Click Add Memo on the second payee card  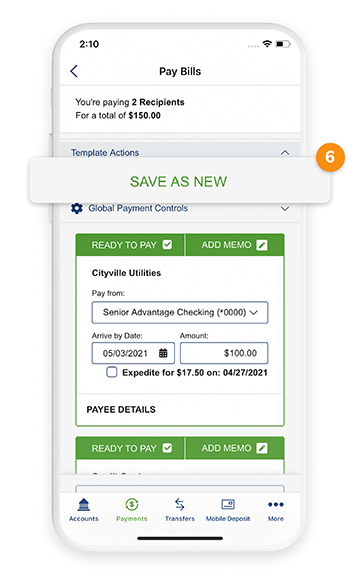click(234, 448)
